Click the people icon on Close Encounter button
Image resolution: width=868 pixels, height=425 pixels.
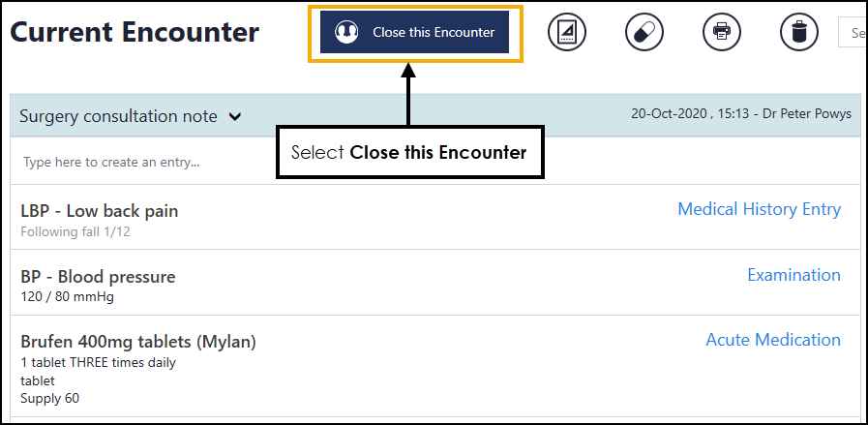(346, 32)
